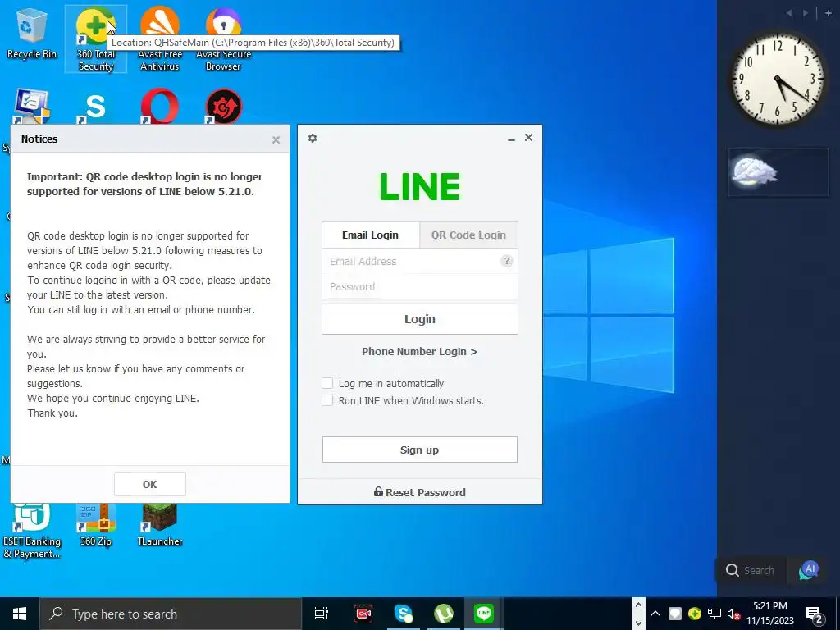
Task: Click the help question mark in Email Address field
Action: tap(506, 261)
